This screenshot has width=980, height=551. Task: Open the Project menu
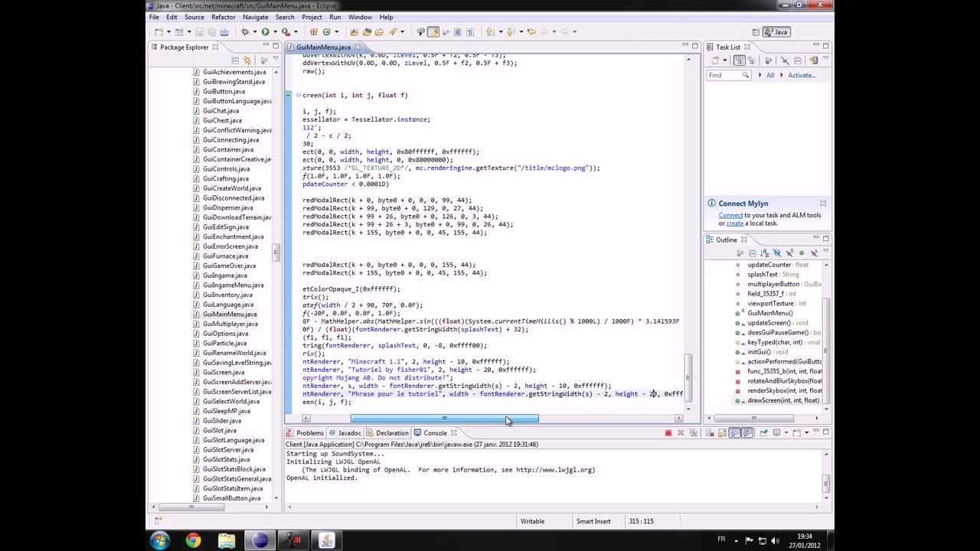pos(312,17)
